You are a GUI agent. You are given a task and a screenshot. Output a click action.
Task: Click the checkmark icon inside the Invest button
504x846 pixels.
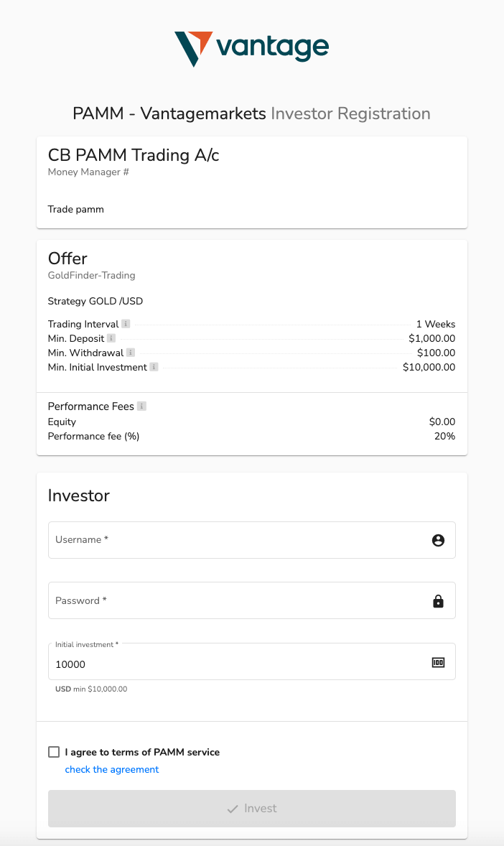click(x=231, y=808)
